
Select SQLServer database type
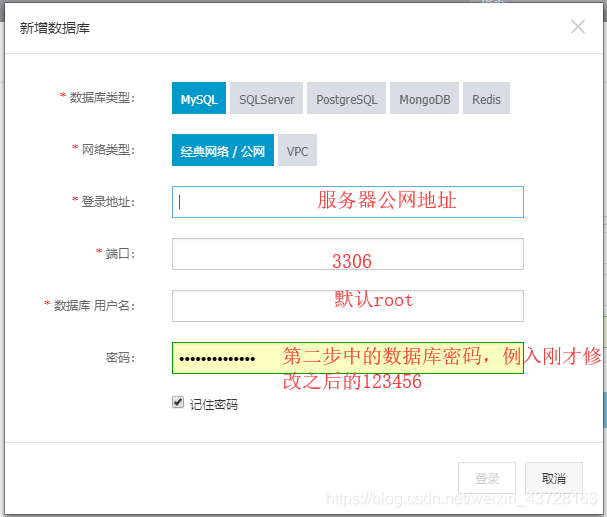pos(266,98)
